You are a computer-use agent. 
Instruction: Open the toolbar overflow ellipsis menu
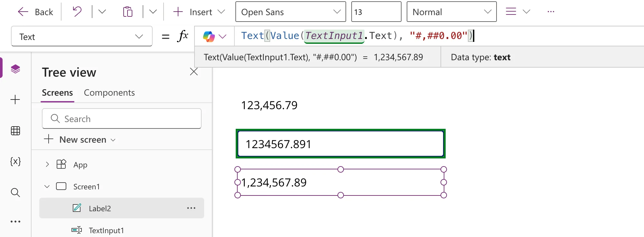[x=551, y=12]
